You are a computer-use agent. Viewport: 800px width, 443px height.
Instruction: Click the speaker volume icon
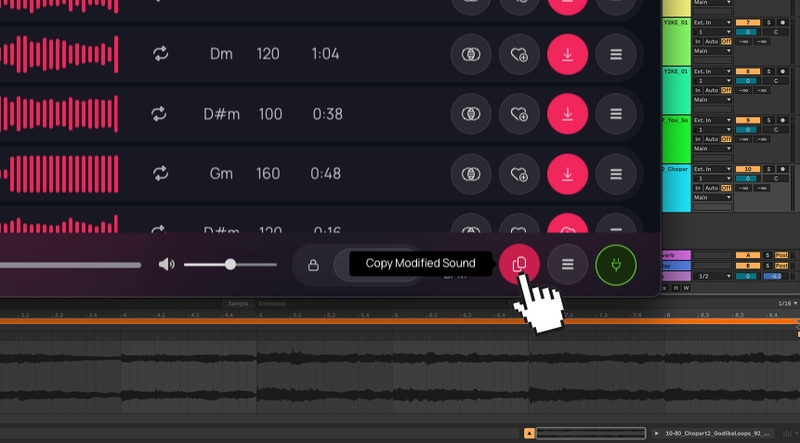pyautogui.click(x=166, y=264)
